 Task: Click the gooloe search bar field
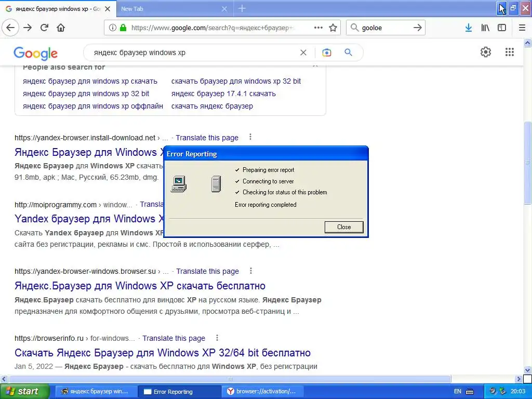pyautogui.click(x=385, y=28)
